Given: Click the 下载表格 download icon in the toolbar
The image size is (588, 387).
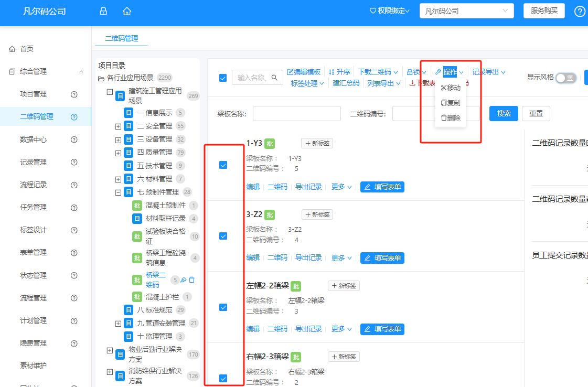Looking at the screenshot, I should click(412, 82).
